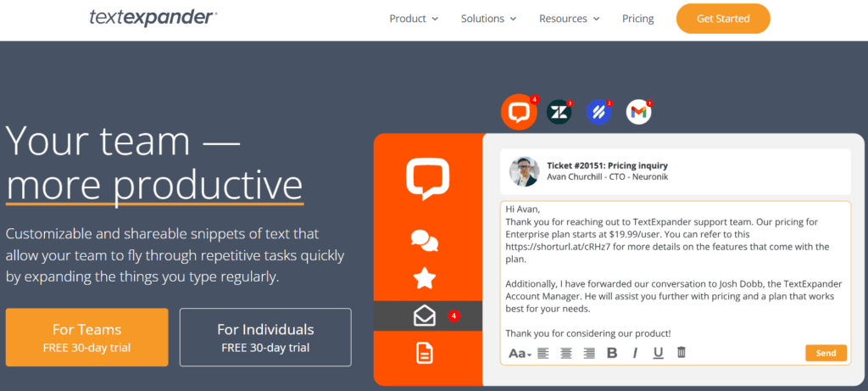This screenshot has height=391, width=868.
Task: Start the For Individuals free trial
Action: (265, 338)
